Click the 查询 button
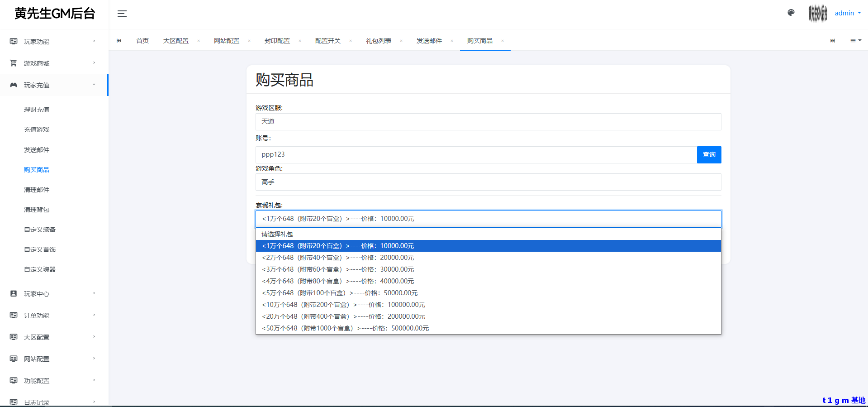868x407 pixels. click(x=709, y=155)
